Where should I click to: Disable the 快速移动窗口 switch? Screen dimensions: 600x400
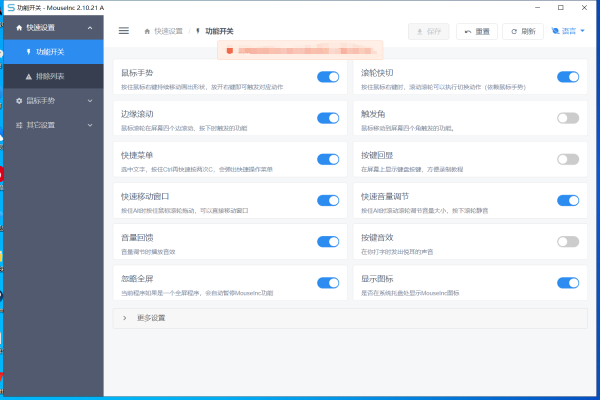pos(328,201)
